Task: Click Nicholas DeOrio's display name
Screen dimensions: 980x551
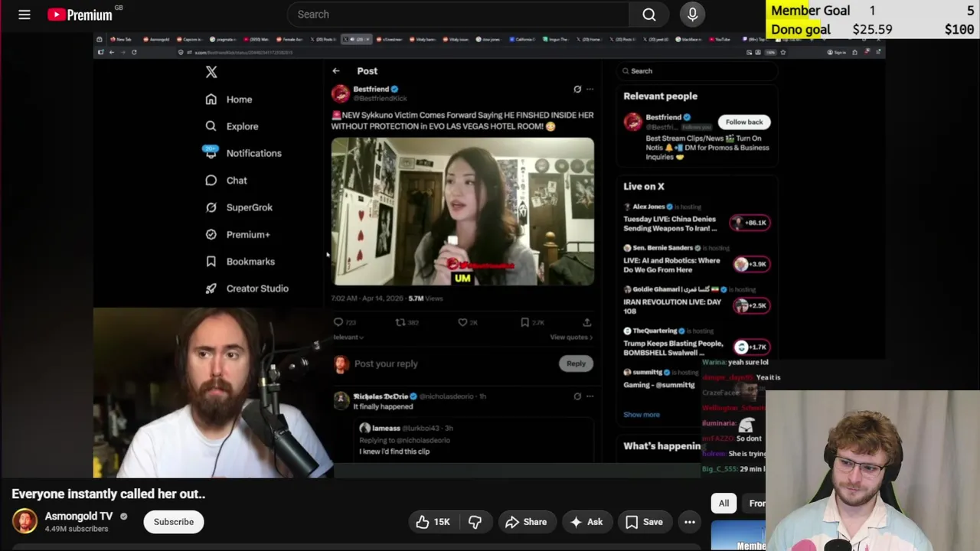Action: pyautogui.click(x=381, y=396)
